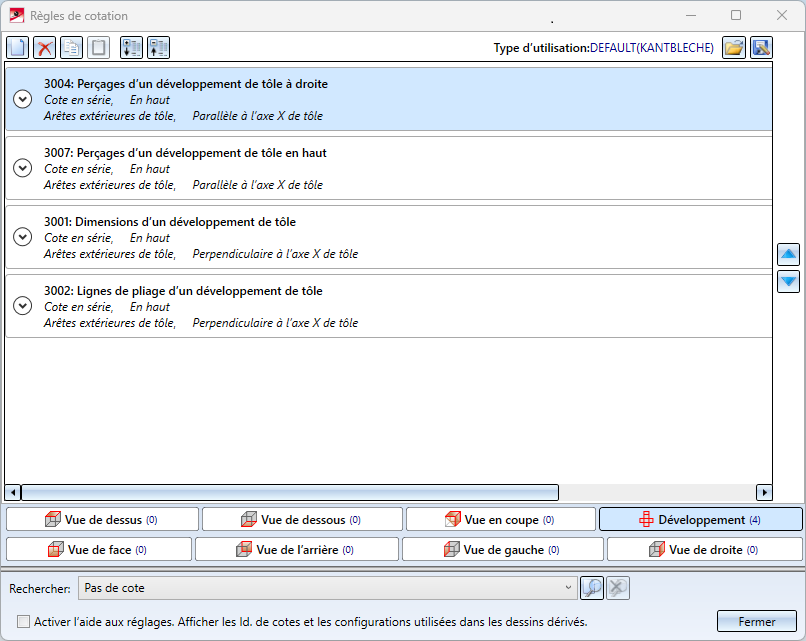This screenshot has height=641, width=806.
Task: Switch to Vue de dessus tab
Action: click(x=102, y=519)
